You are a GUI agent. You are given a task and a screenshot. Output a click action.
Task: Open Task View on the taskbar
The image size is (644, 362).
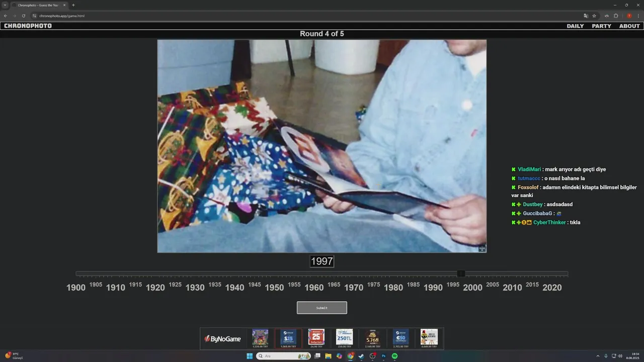(317, 356)
